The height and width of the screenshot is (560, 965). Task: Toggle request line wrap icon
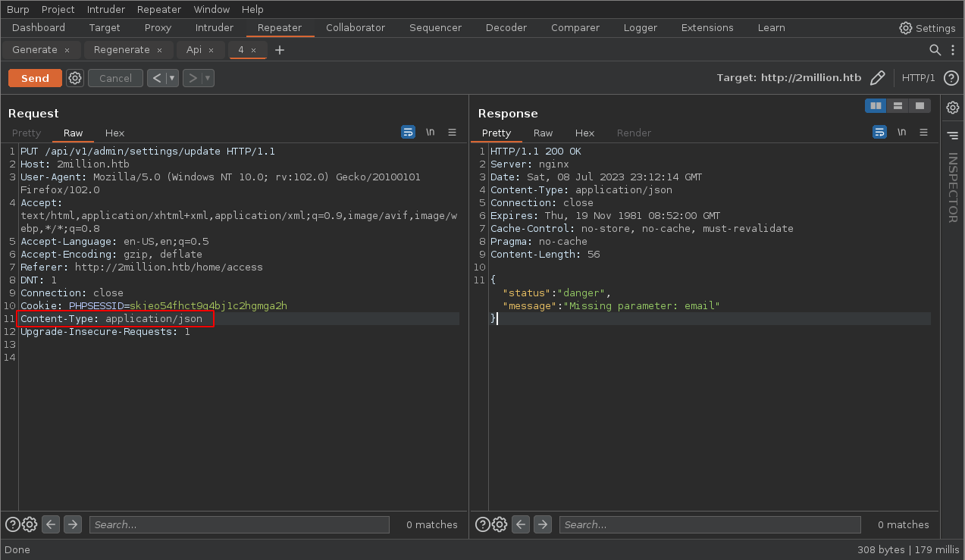click(x=408, y=132)
